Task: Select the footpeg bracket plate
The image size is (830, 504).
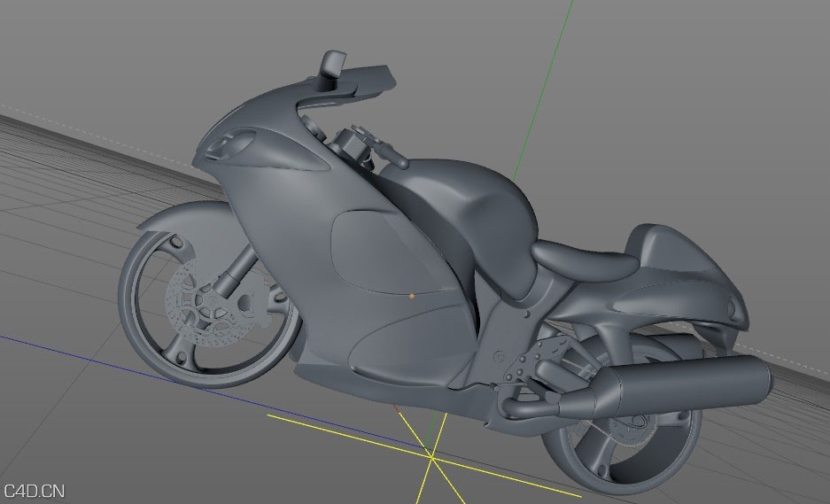Action: coord(536,363)
